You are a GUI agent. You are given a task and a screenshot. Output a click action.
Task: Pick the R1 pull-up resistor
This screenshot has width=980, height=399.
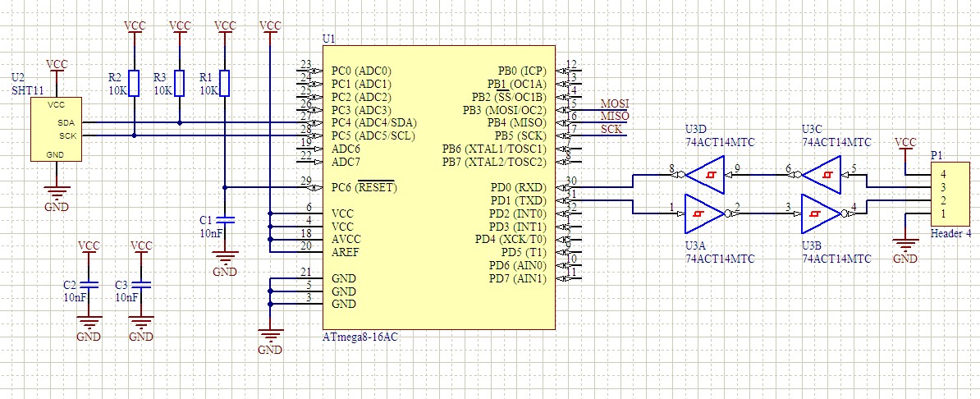[225, 83]
